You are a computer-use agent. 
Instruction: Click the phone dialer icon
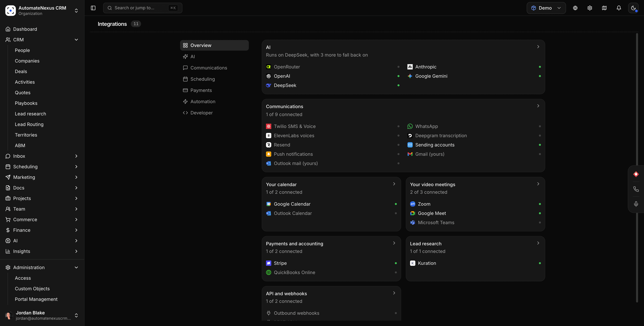(636, 189)
